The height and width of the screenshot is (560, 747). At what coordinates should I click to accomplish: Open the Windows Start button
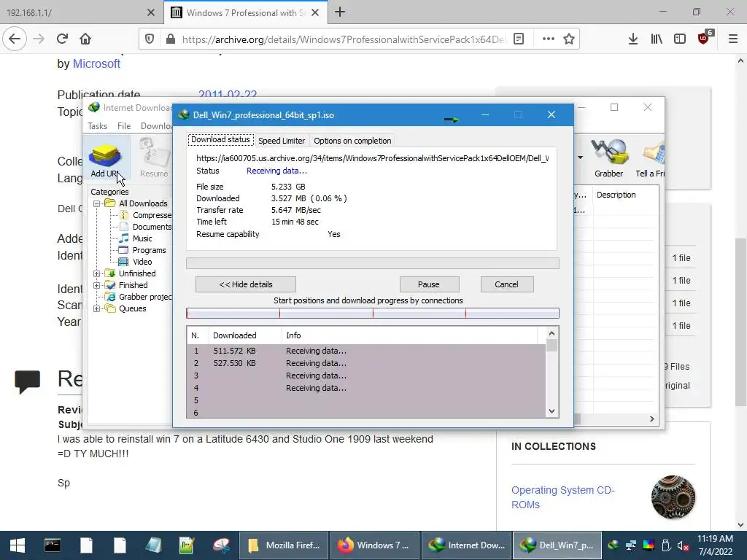pyautogui.click(x=18, y=545)
